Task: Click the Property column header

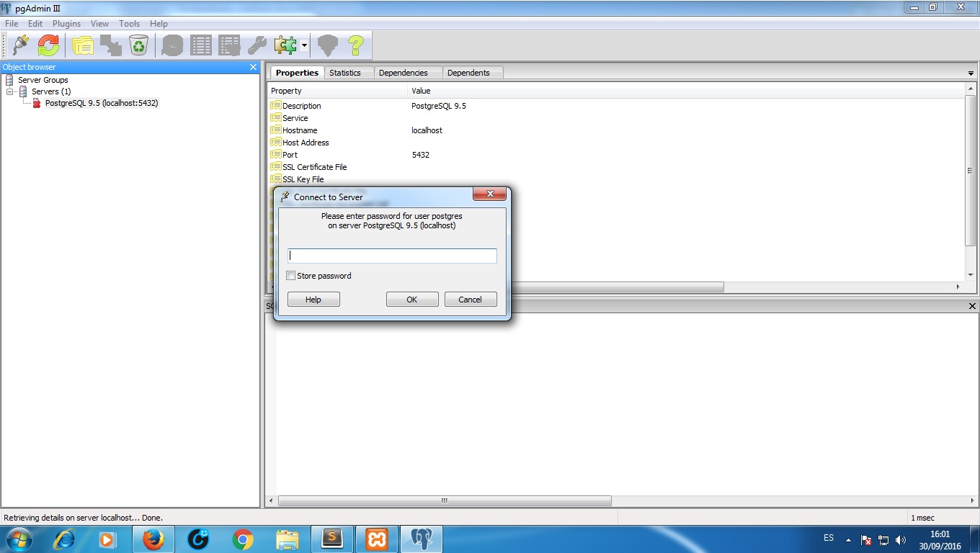Action: click(337, 91)
